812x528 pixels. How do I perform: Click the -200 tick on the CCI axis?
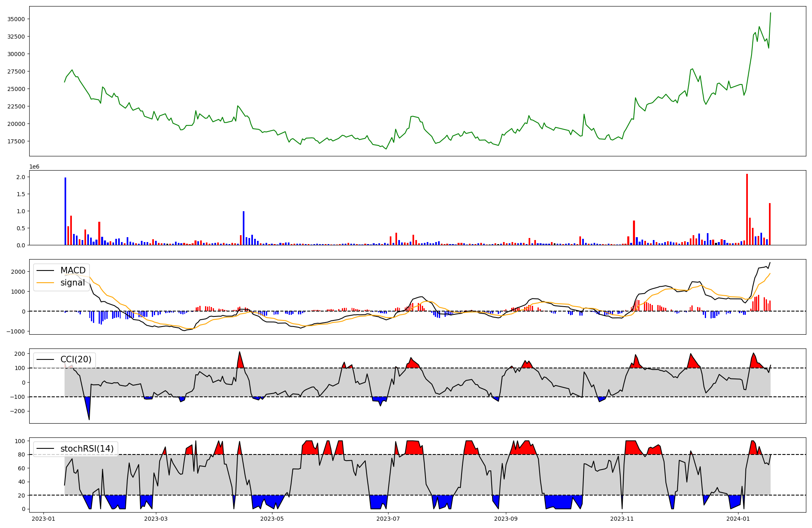click(x=17, y=411)
